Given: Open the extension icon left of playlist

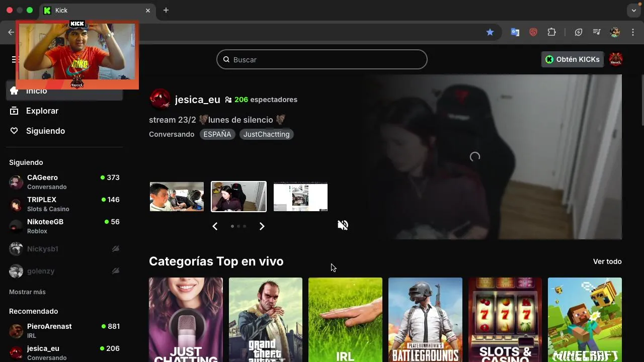Looking at the screenshot, I should click(579, 32).
